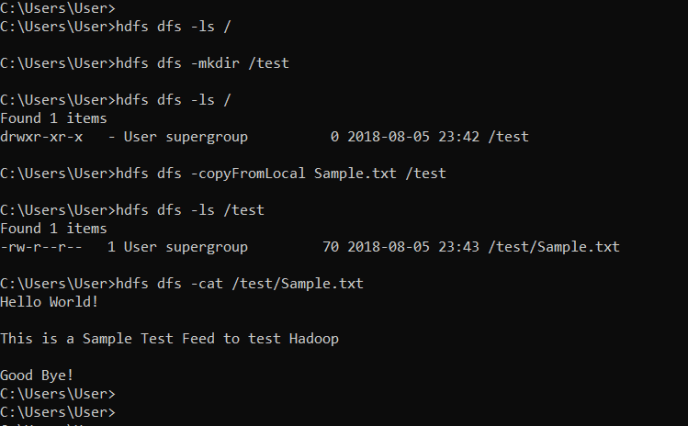Click the 'supergroup' text in the /test row
Image resolution: width=688 pixels, height=426 pixels.
(207, 137)
